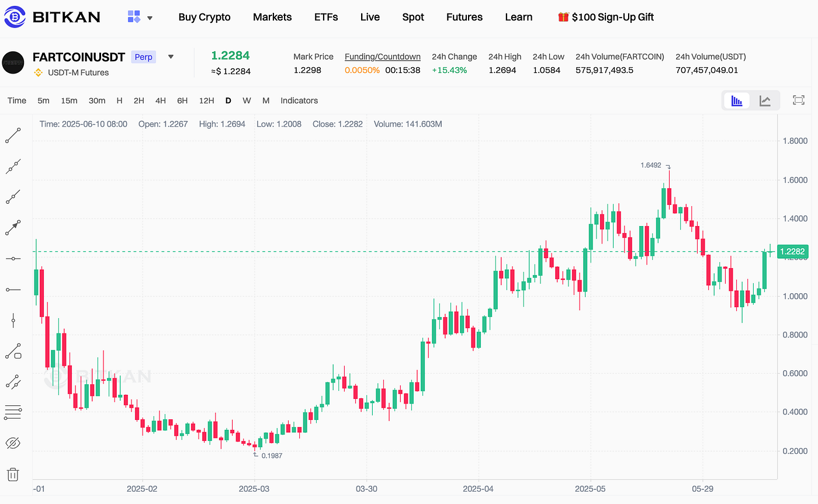This screenshot has width=818, height=504.
Task: Click the 24h Low 1.0584 value
Action: (x=546, y=70)
